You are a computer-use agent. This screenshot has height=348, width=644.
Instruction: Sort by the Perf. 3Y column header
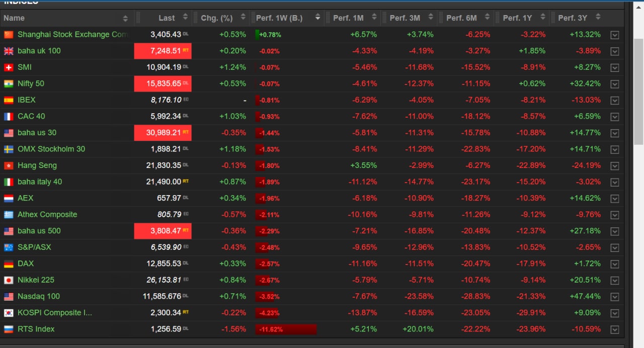579,18
